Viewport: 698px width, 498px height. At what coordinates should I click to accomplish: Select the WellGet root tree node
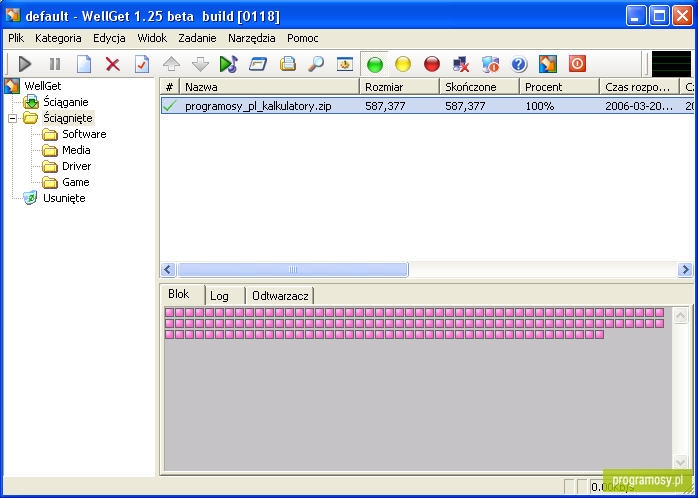[x=43, y=86]
